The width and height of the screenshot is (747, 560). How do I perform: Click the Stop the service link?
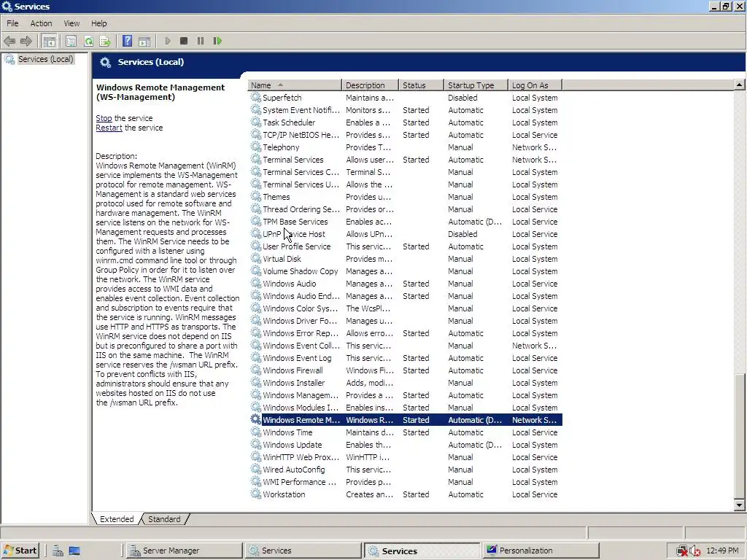click(104, 118)
